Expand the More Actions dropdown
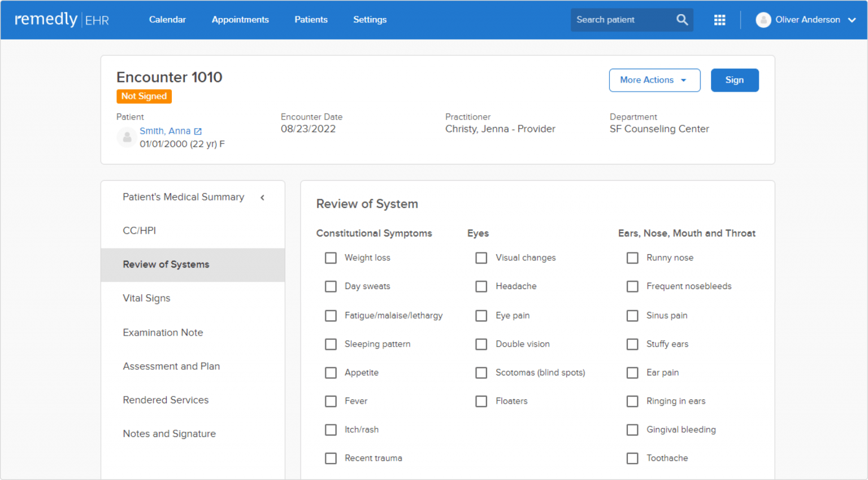 [654, 80]
